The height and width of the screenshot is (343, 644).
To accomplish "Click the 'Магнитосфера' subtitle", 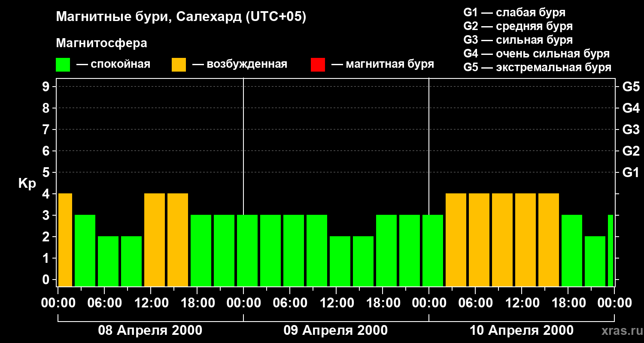I will tap(102, 43).
